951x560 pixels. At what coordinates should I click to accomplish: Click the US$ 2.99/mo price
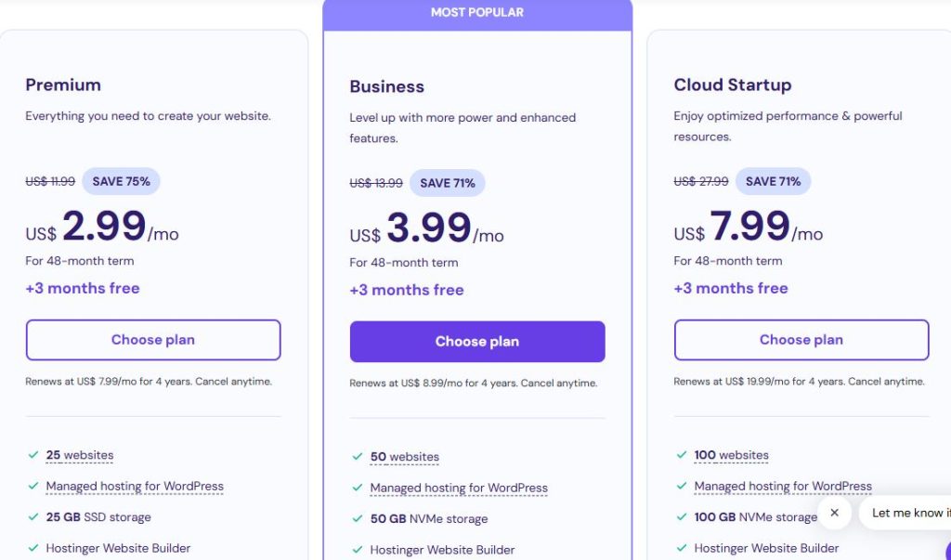pyautogui.click(x=102, y=227)
